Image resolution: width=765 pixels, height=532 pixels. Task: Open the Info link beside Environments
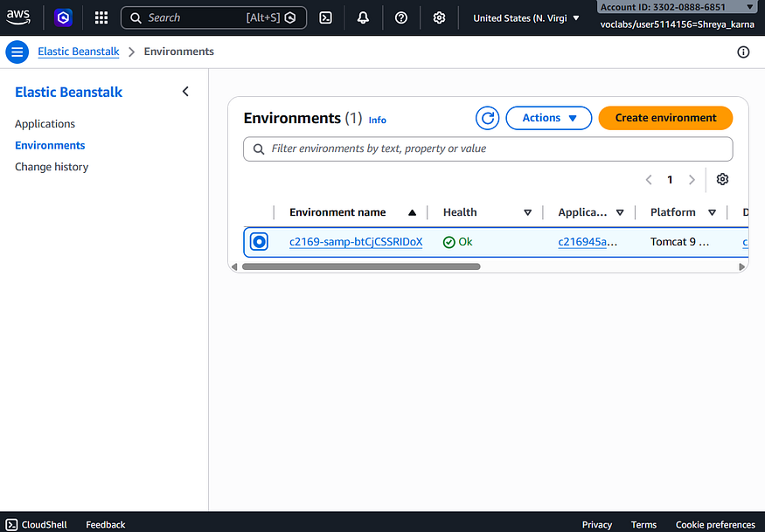pyautogui.click(x=377, y=120)
